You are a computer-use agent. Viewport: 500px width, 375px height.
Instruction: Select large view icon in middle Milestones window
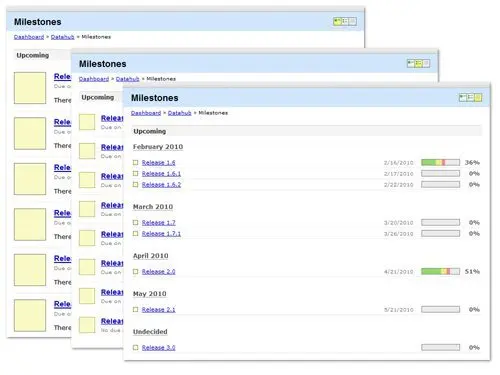[411, 63]
